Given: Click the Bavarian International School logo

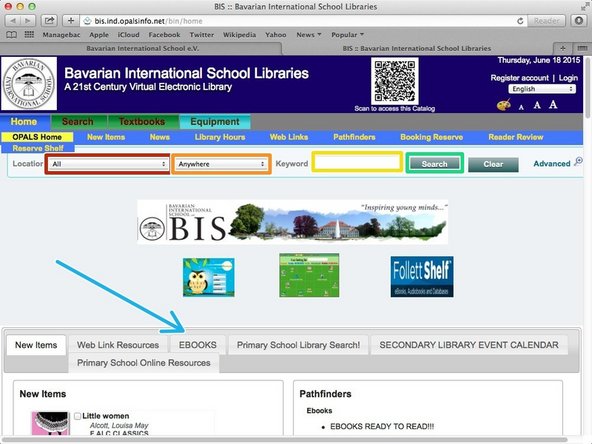Looking at the screenshot, I should [x=29, y=83].
